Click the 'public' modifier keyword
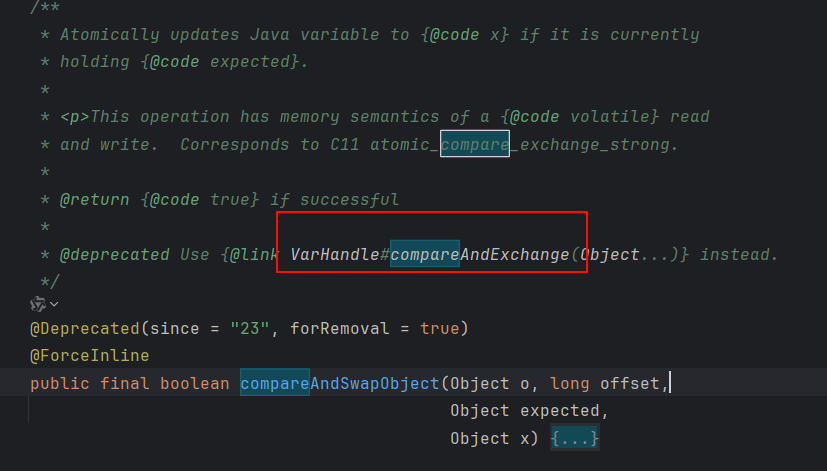Viewport: 827px width, 471px height. pyautogui.click(x=60, y=383)
